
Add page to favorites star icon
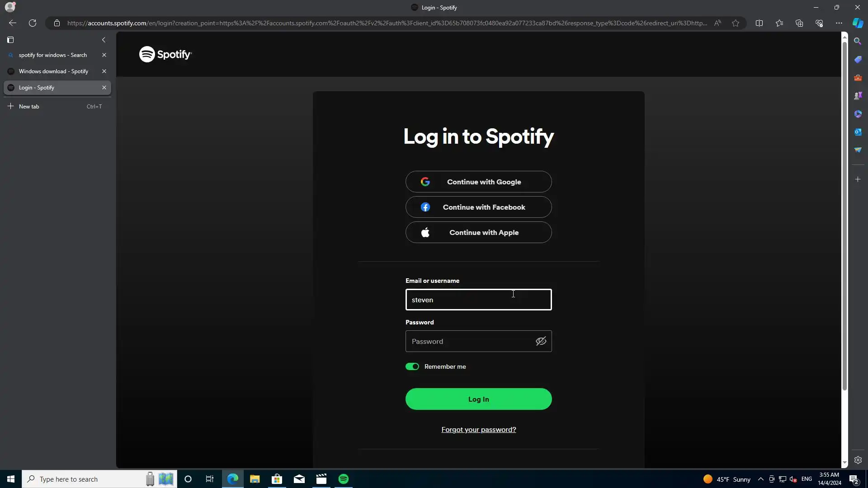pyautogui.click(x=736, y=23)
